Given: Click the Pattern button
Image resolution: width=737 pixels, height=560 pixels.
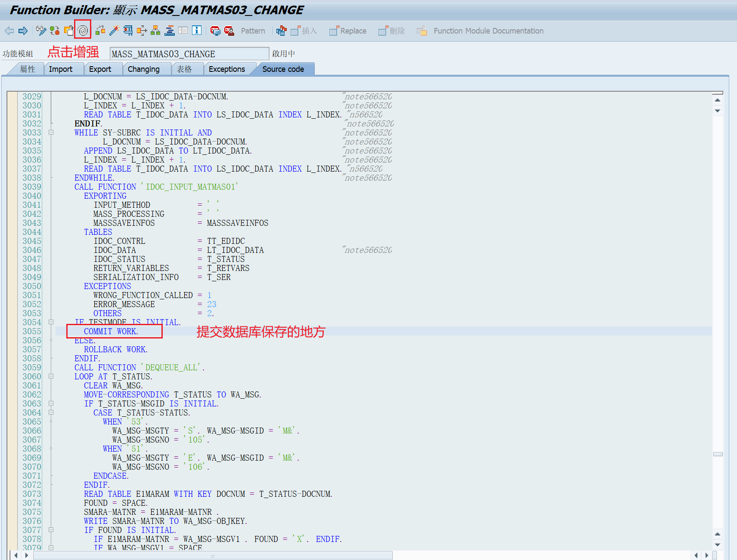Looking at the screenshot, I should 253,31.
